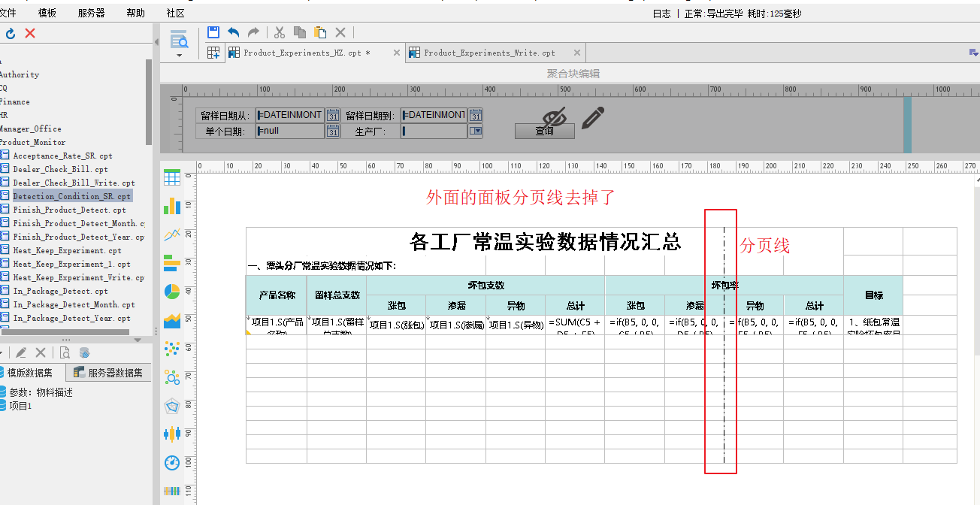This screenshot has width=980, height=505.
Task: Open the 服务器 menu
Action: [x=92, y=13]
